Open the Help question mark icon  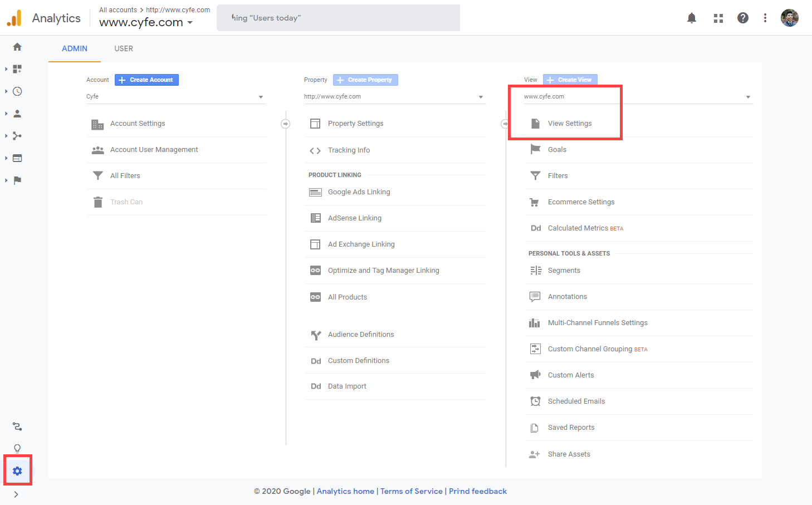[x=742, y=17]
